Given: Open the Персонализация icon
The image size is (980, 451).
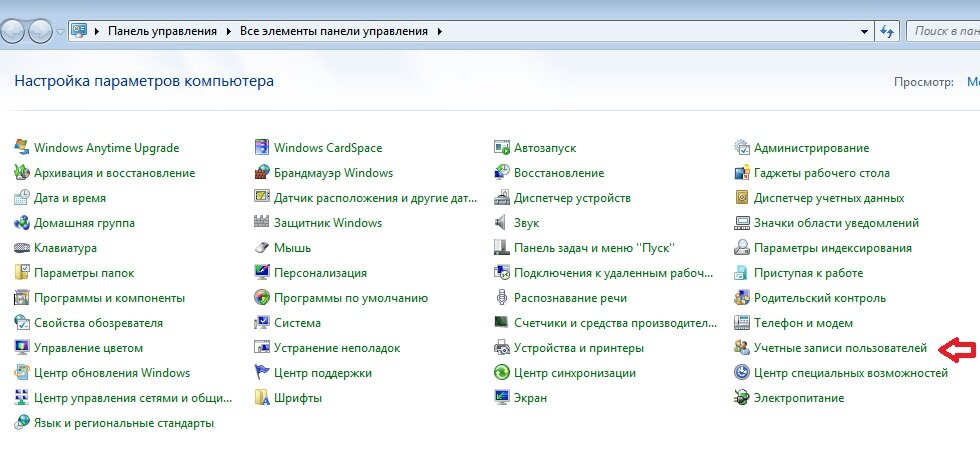Looking at the screenshot, I should [262, 272].
